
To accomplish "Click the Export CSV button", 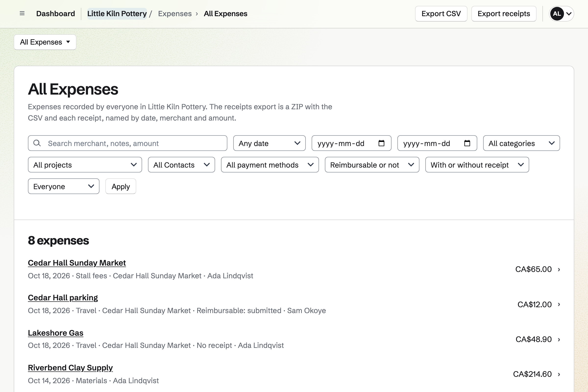I will coord(441,13).
